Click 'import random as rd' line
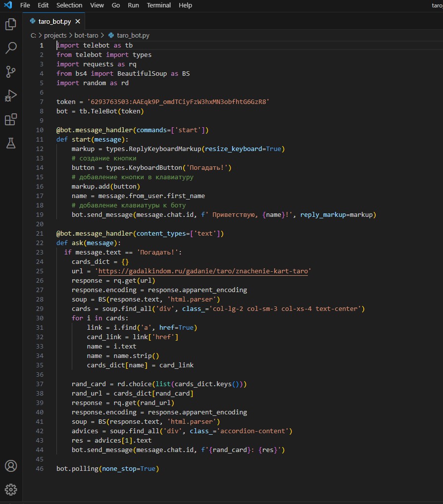Viewport: 443px width, 504px height. click(93, 83)
